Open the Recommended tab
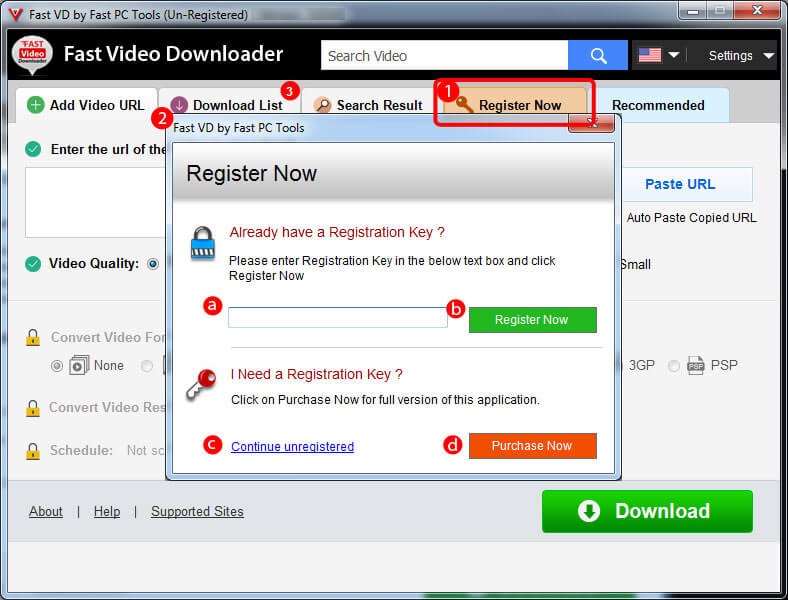 point(658,105)
